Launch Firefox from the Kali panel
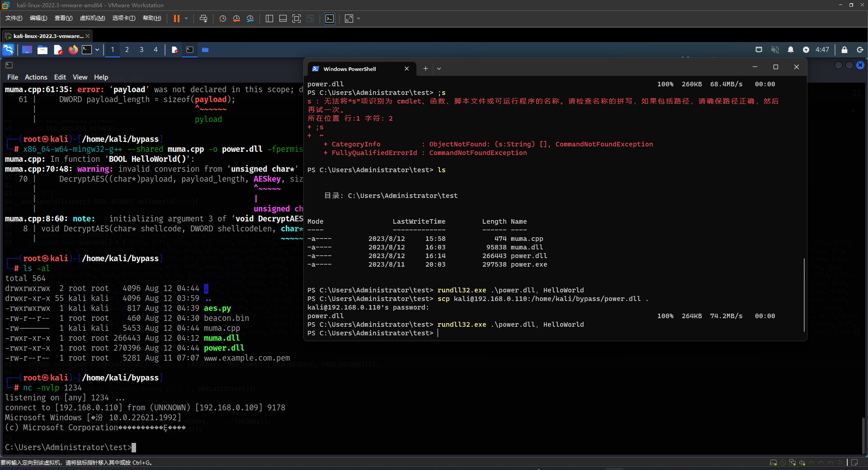The width and height of the screenshot is (868, 470). coord(73,50)
